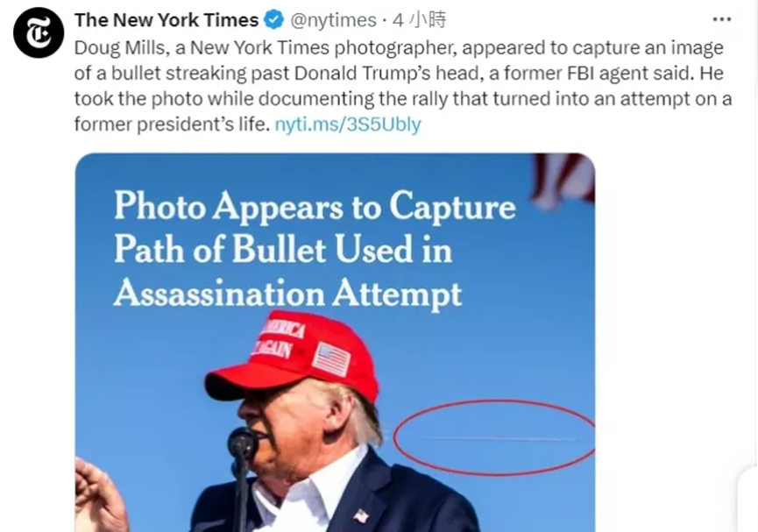Click the tweet body text about Doug Mills
The image size is (758, 532).
(403, 86)
